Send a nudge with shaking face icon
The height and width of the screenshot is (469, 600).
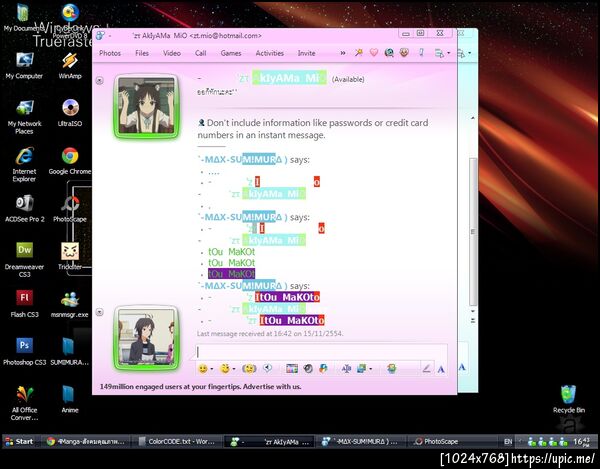coord(249,369)
